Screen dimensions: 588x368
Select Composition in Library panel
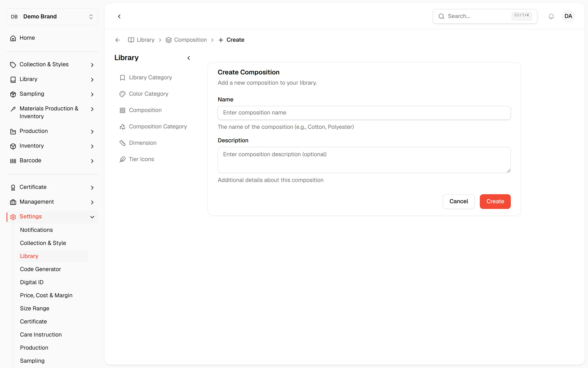point(145,110)
